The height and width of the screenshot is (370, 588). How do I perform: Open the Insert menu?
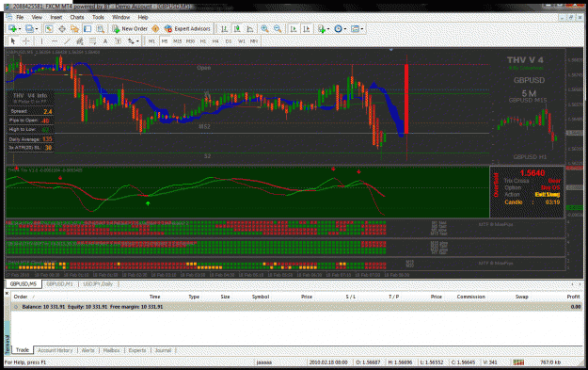(x=56, y=17)
